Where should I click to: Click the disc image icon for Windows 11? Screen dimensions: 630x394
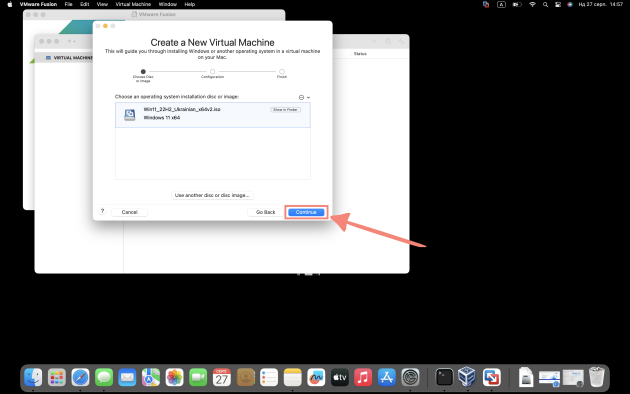(129, 115)
